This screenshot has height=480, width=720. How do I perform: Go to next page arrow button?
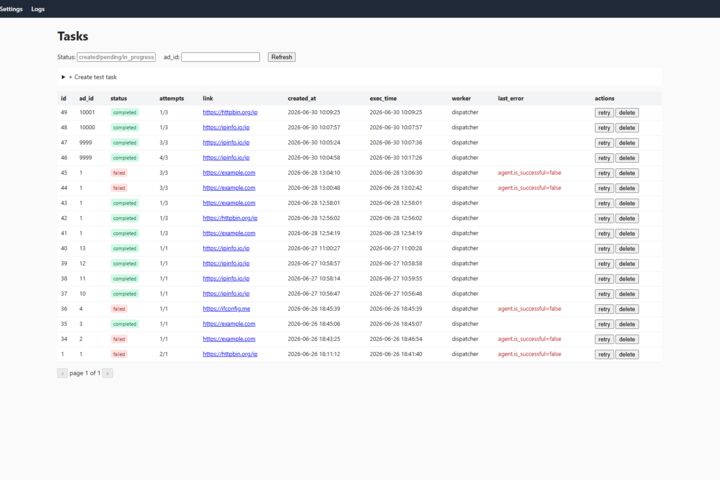coord(107,373)
